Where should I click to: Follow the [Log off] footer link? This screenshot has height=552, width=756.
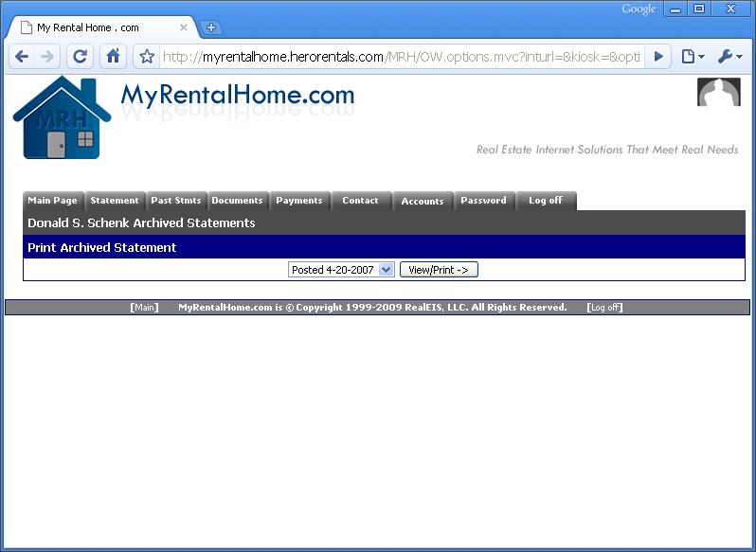tap(604, 308)
